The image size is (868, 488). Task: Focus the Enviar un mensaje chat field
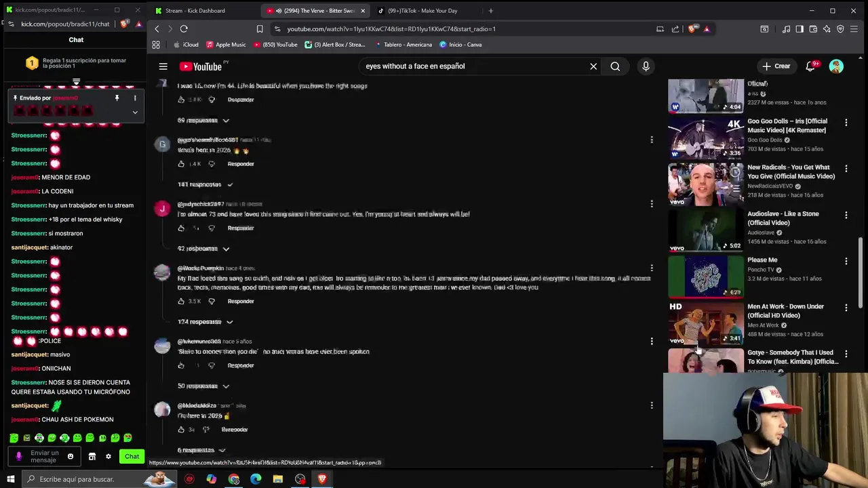[x=44, y=457]
